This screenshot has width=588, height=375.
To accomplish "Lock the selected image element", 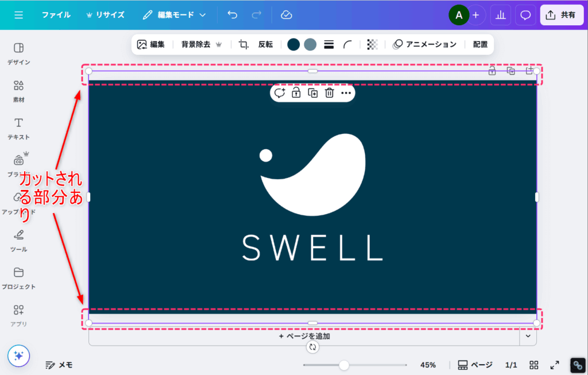I will [x=296, y=93].
